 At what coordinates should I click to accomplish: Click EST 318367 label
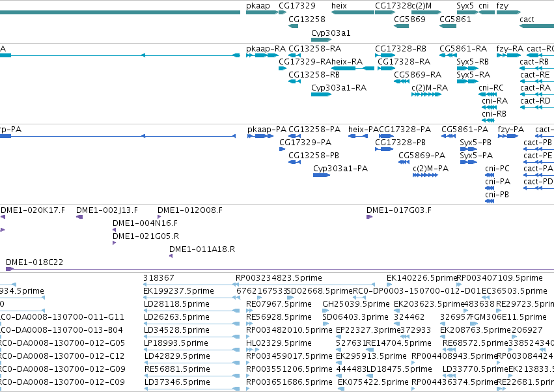coord(159,278)
